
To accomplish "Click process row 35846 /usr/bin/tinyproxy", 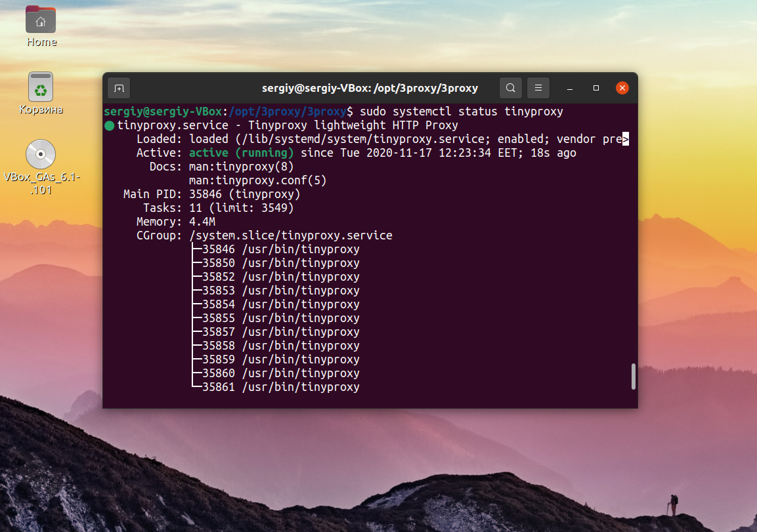I will tap(281, 249).
